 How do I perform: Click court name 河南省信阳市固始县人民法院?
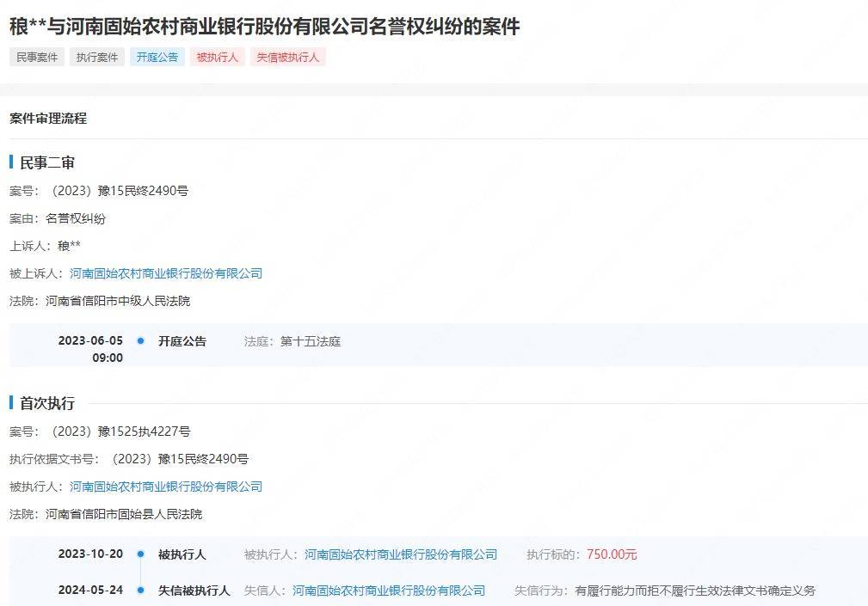(x=124, y=514)
